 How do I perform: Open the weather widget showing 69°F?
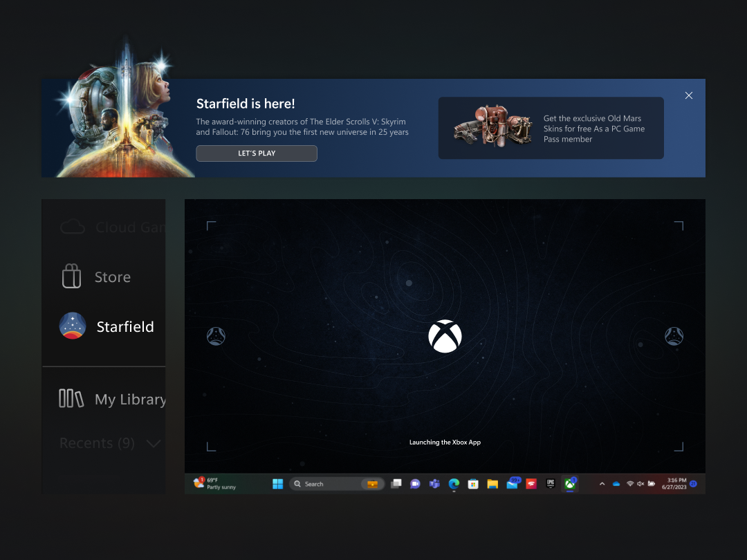215,484
